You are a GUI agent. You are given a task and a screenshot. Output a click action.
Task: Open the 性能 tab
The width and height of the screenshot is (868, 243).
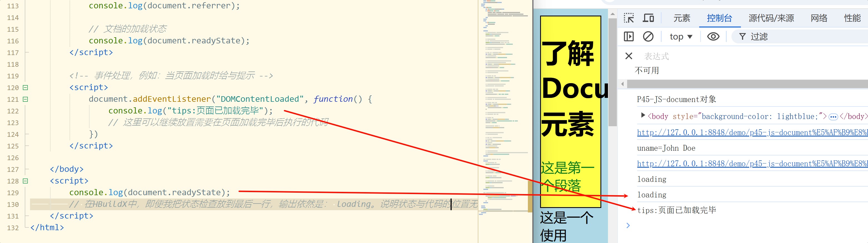[x=852, y=18]
